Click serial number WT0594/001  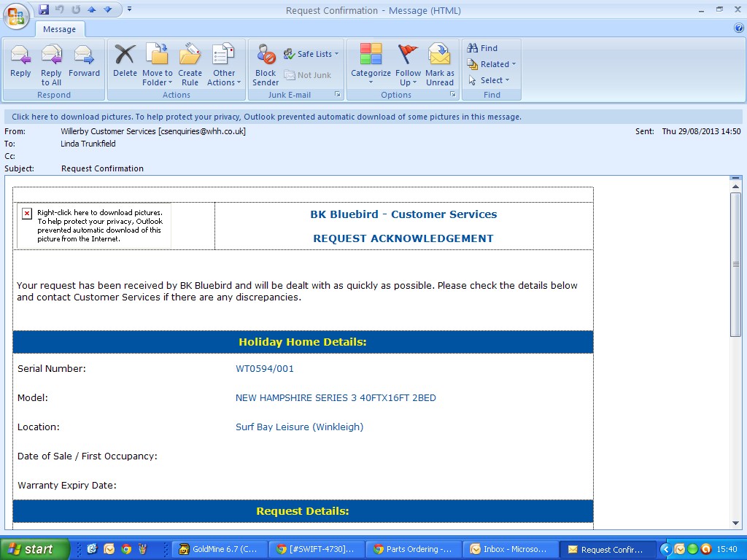pyautogui.click(x=264, y=368)
